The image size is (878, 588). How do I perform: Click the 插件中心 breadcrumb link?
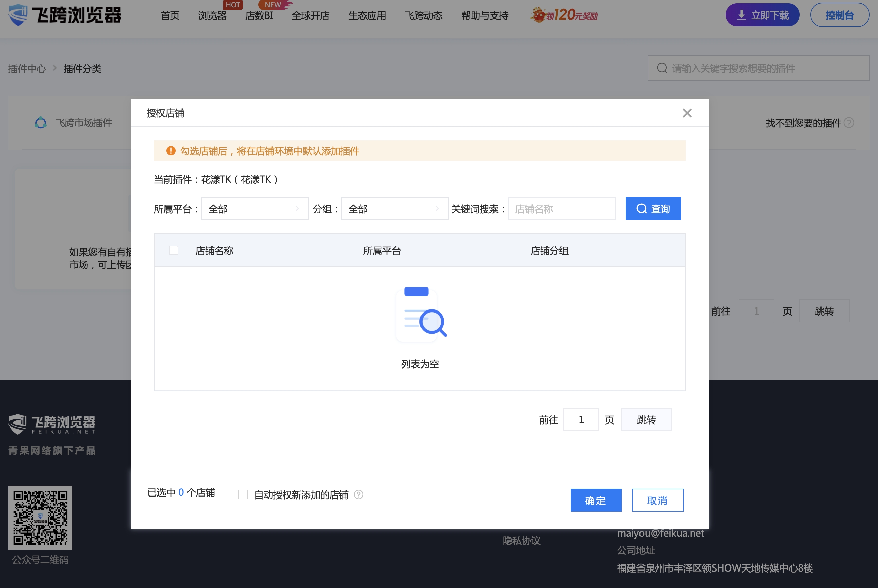[27, 68]
